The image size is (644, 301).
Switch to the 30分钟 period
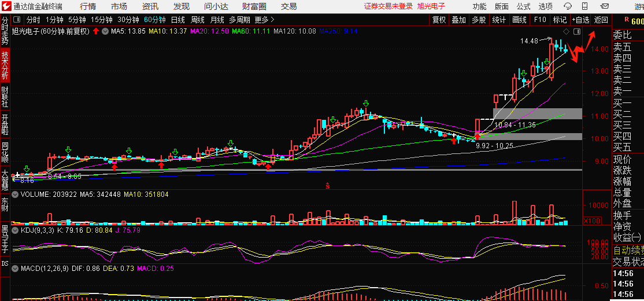[128, 20]
